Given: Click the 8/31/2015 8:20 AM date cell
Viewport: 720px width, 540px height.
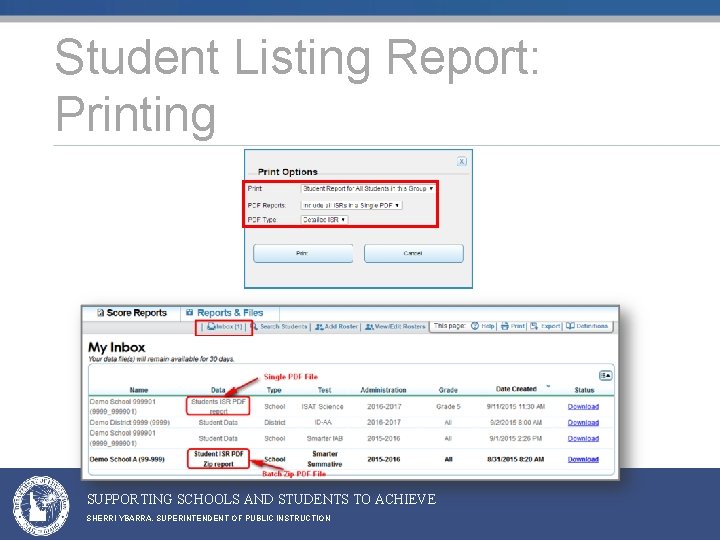Looking at the screenshot, I should pyautogui.click(x=516, y=459).
